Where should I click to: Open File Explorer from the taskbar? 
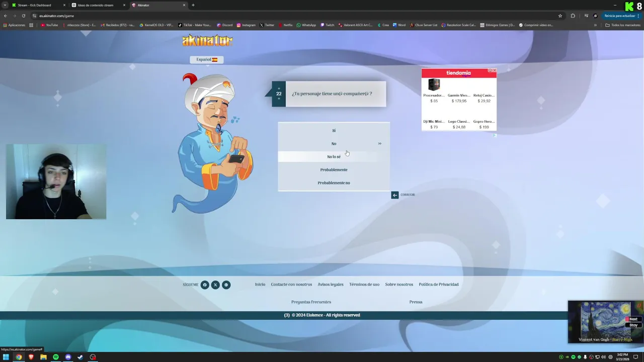(43, 357)
